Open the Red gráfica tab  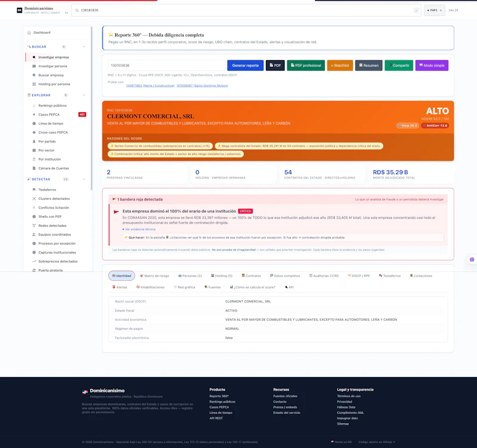point(184,287)
